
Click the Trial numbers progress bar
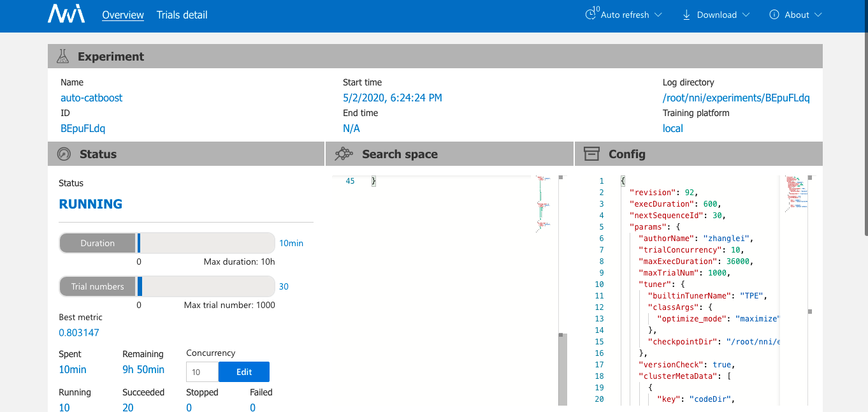[x=167, y=286]
